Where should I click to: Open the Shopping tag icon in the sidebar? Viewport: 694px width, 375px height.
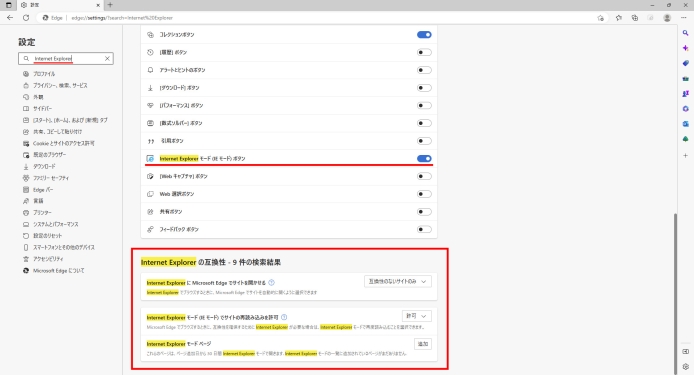point(685,63)
